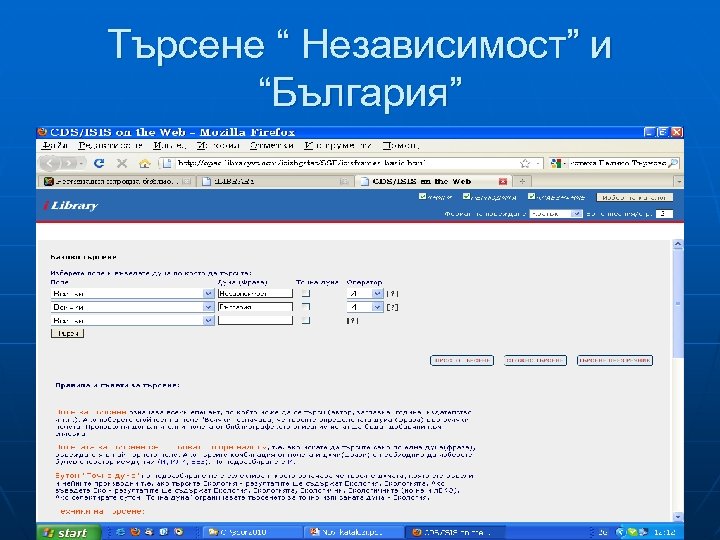Click the phrase field containing Независимост

(255, 293)
